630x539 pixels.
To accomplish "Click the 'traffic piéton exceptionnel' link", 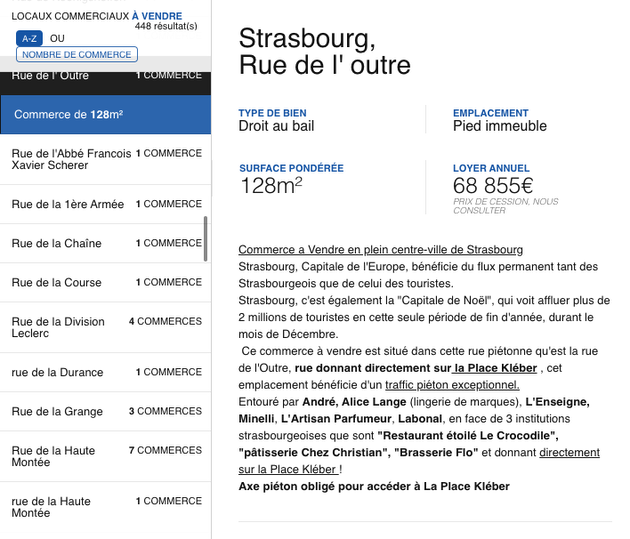I will pyautogui.click(x=438, y=385).
